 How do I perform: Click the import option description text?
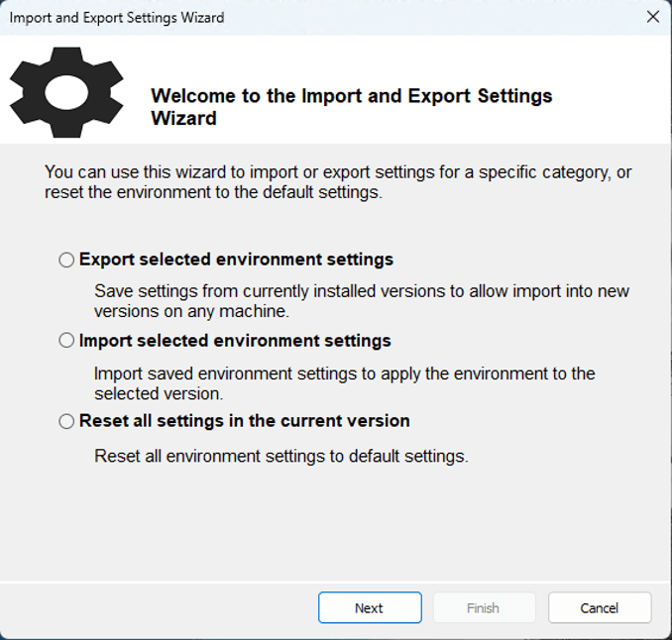pyautogui.click(x=344, y=382)
